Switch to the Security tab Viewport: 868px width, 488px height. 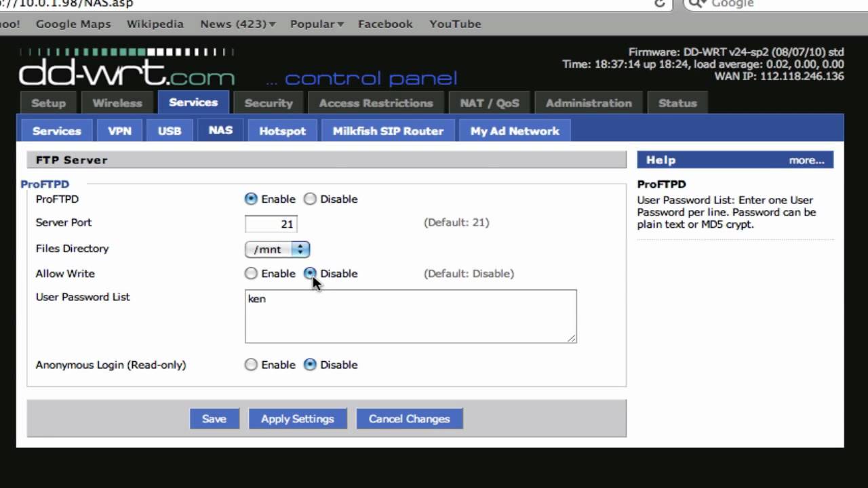click(x=269, y=103)
